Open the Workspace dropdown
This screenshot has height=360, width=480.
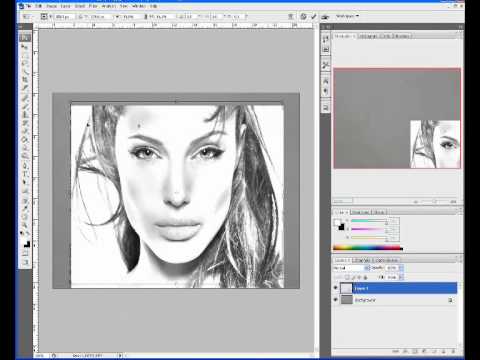(347, 16)
